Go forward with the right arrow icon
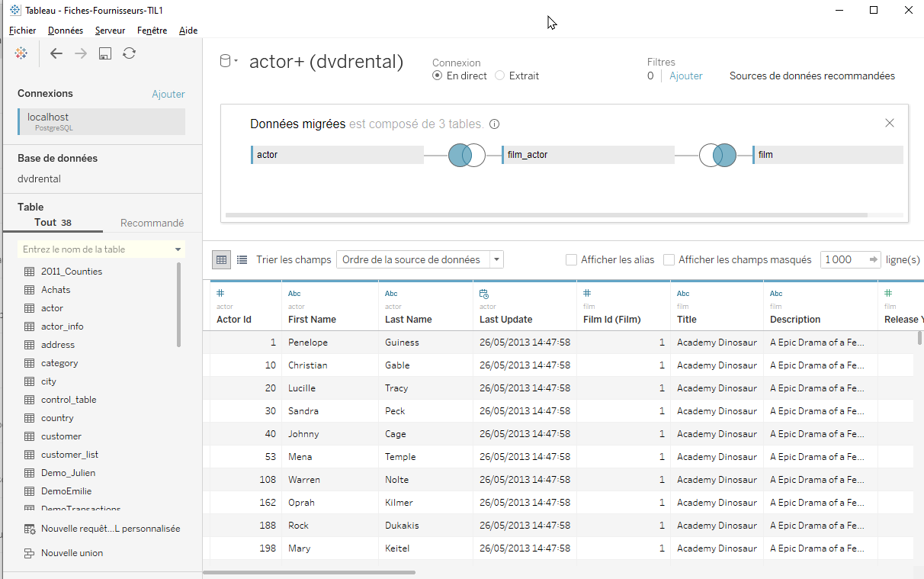This screenshot has height=579, width=924. (81, 53)
